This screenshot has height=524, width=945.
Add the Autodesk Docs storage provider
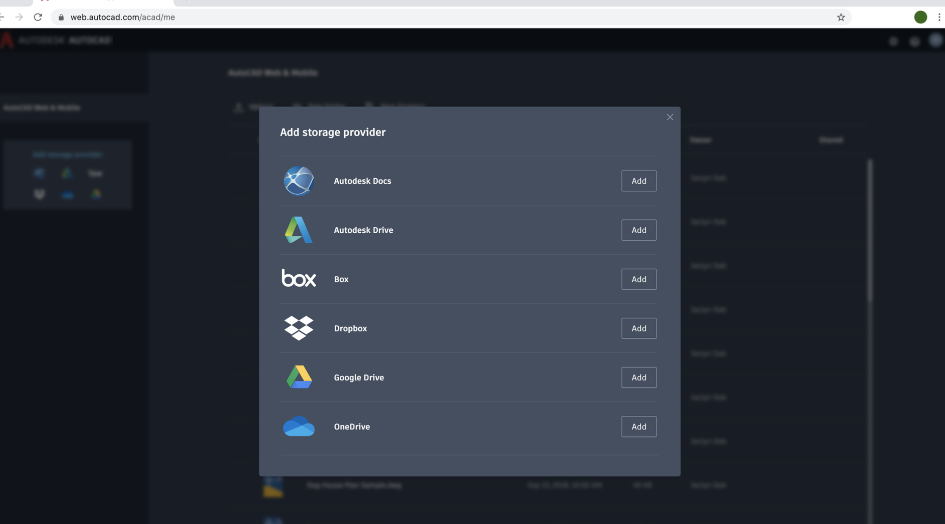tap(638, 181)
